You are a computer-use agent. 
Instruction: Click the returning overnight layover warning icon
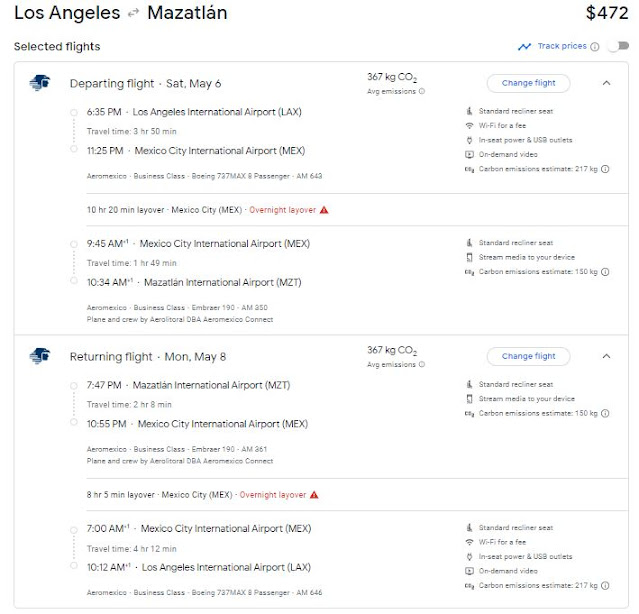click(314, 494)
